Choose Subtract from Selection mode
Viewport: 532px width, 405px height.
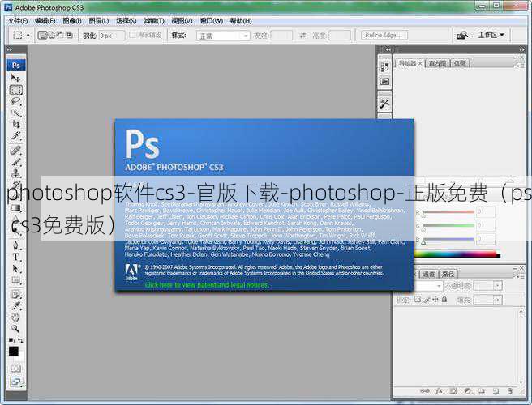pyautogui.click(x=60, y=35)
